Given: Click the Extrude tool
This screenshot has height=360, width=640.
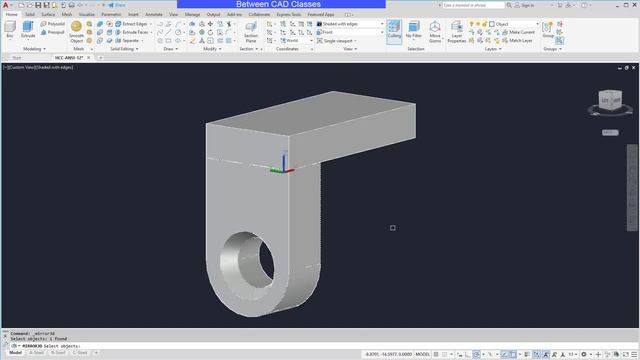Looking at the screenshot, I should coord(28,30).
